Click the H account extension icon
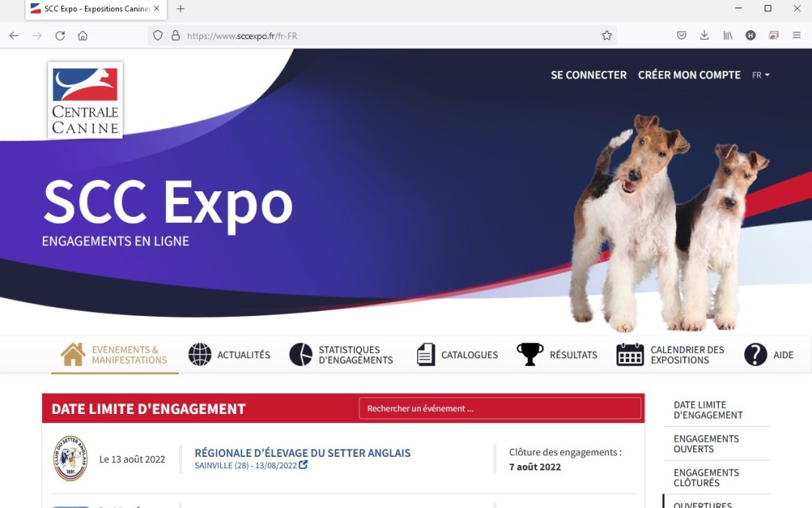 coord(750,35)
